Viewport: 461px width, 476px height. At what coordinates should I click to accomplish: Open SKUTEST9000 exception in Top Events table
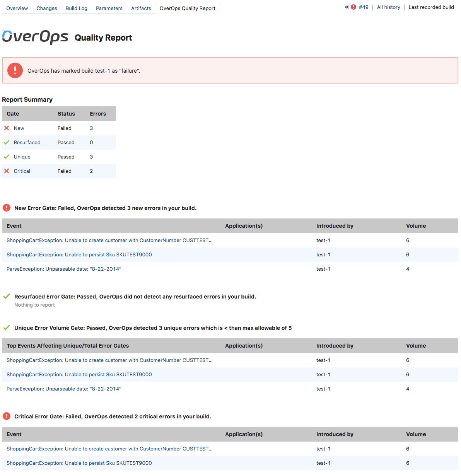[79, 374]
